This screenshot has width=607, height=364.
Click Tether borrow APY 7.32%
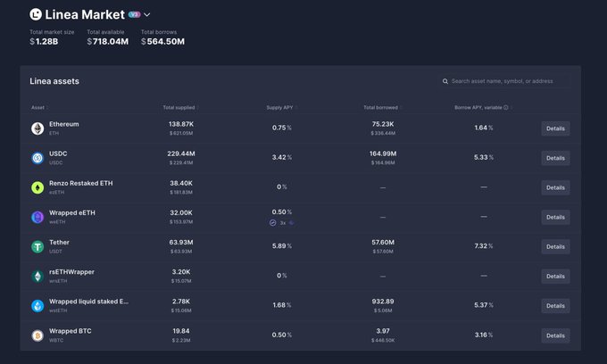coord(484,246)
